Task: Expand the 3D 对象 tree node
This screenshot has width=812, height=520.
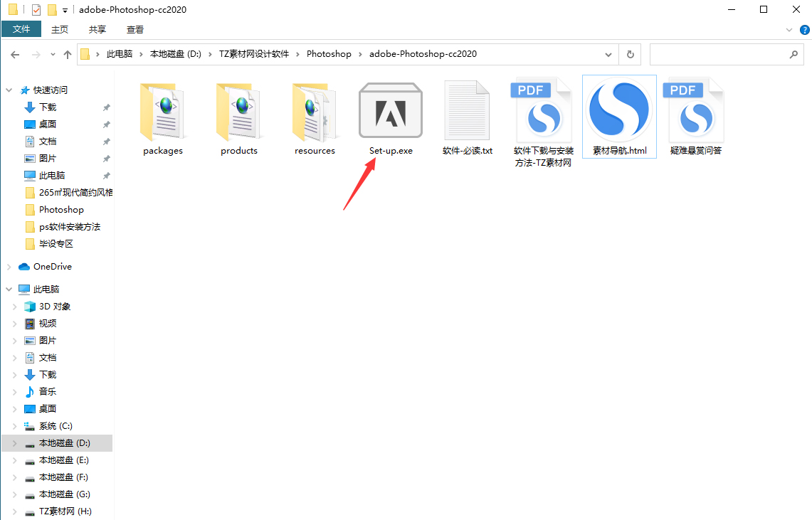Action: [x=15, y=307]
